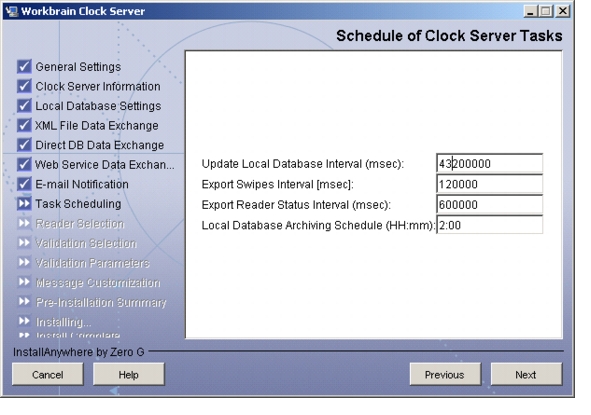Click the Direct DB Data Exchange checkmark icon
The height and width of the screenshot is (415, 591).
[x=24, y=145]
